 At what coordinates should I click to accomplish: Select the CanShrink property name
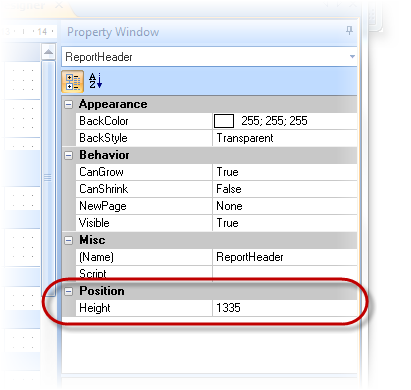coord(104,189)
